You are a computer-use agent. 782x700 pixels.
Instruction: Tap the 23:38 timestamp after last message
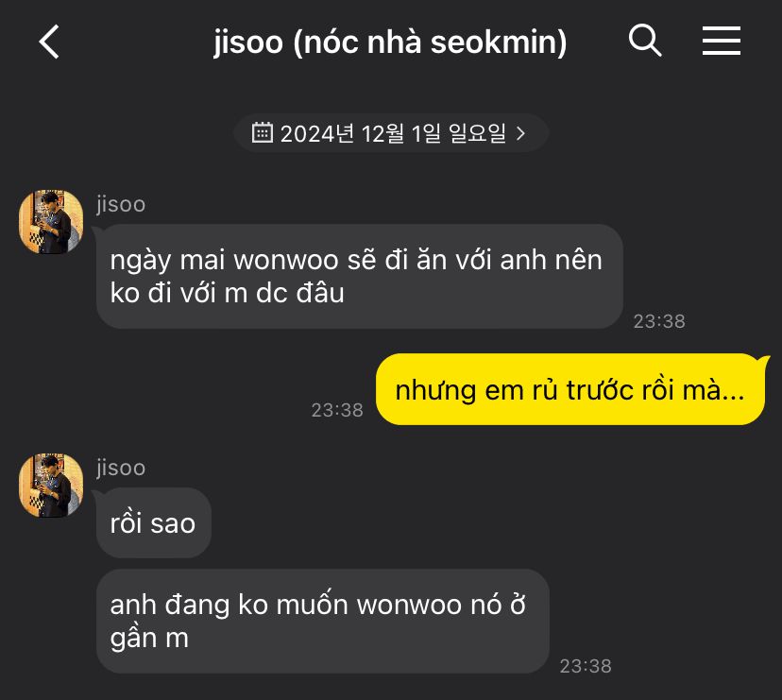[586, 666]
